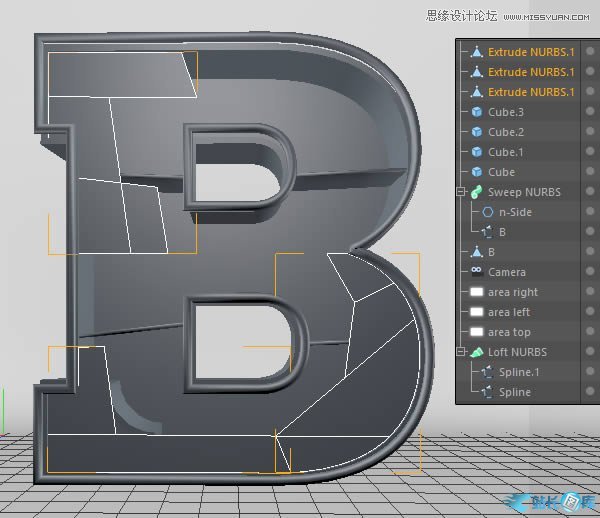Viewport: 600px width, 518px height.
Task: Click the area top light icon
Action: click(x=477, y=332)
